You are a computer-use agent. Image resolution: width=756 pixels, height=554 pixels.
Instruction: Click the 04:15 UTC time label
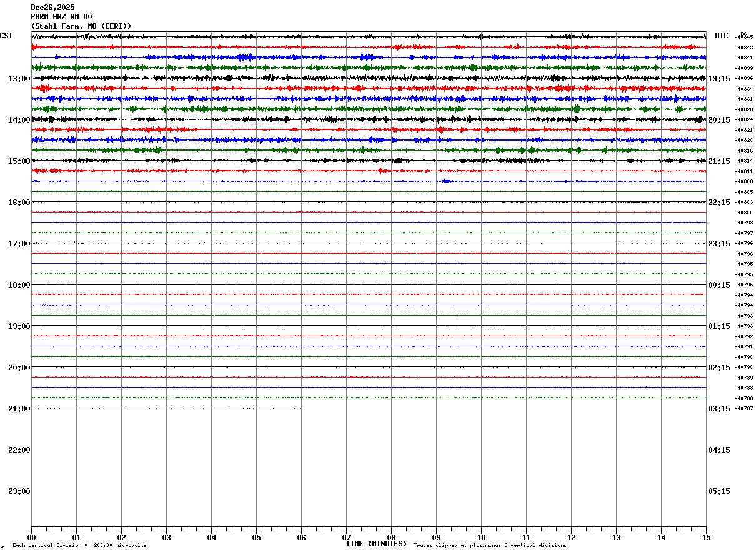[x=719, y=450]
